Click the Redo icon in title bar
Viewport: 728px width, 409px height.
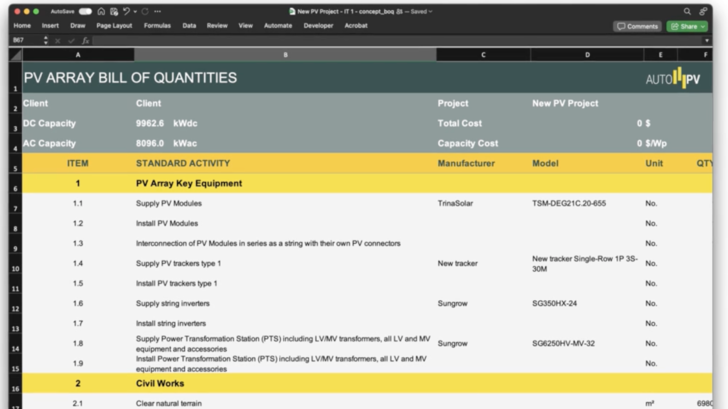coord(146,11)
